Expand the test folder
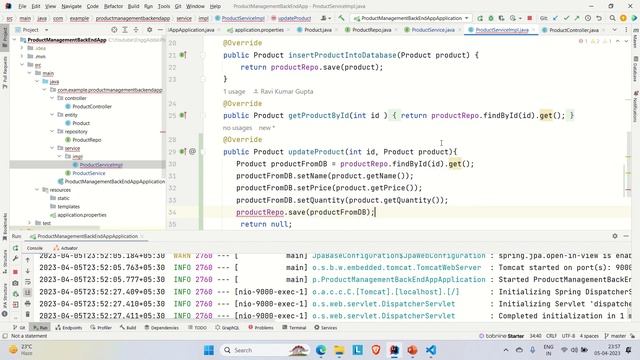Viewport: 640px width, 360px height. pos(29,223)
